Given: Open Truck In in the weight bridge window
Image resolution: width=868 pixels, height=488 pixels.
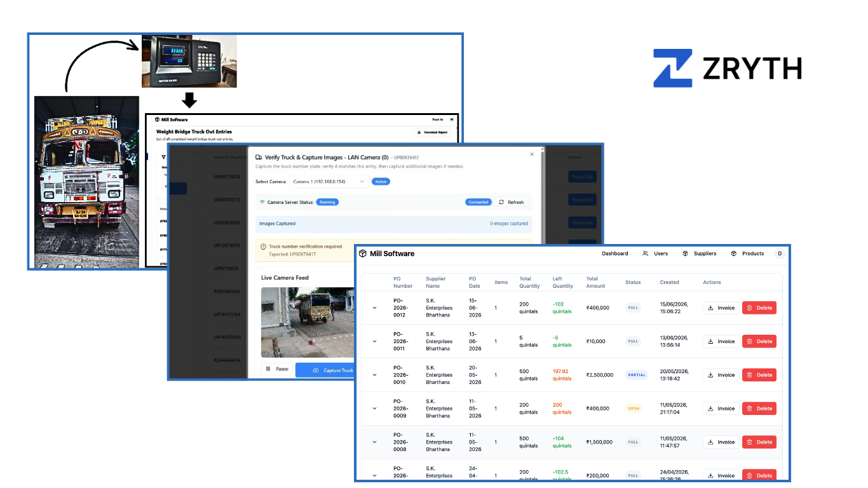Looking at the screenshot, I should (x=437, y=119).
